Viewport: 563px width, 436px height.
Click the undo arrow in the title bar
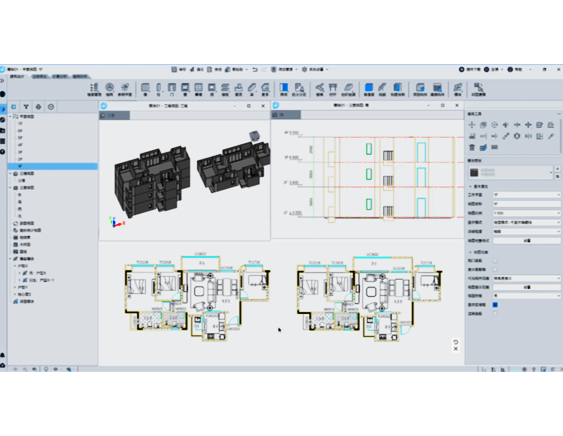(x=255, y=69)
